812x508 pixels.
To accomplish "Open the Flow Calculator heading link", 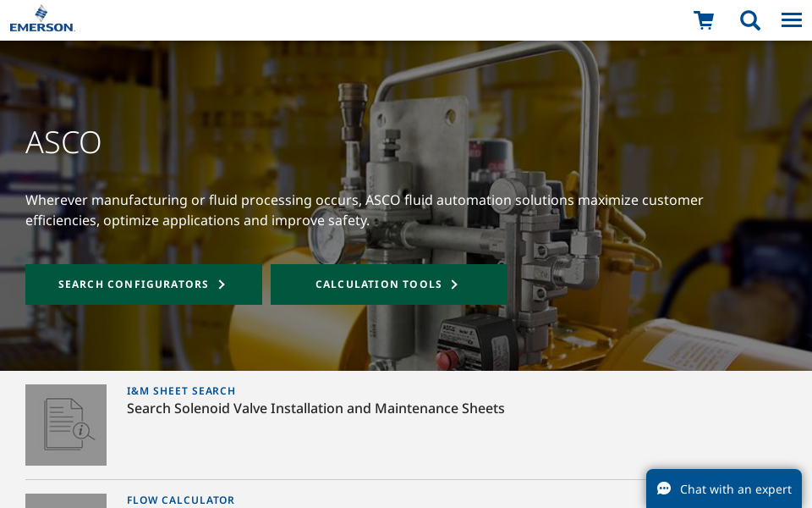I will [180, 500].
